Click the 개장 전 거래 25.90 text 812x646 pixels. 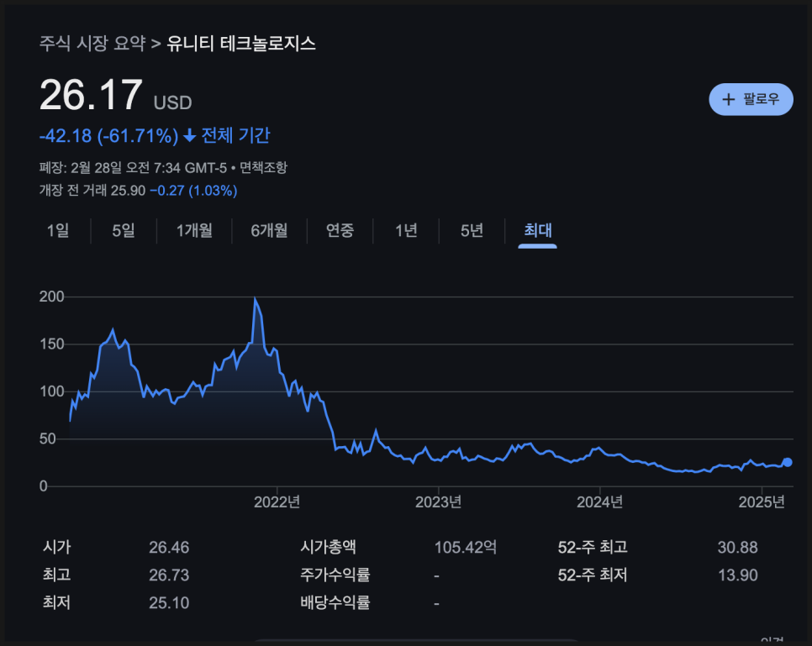pos(92,191)
